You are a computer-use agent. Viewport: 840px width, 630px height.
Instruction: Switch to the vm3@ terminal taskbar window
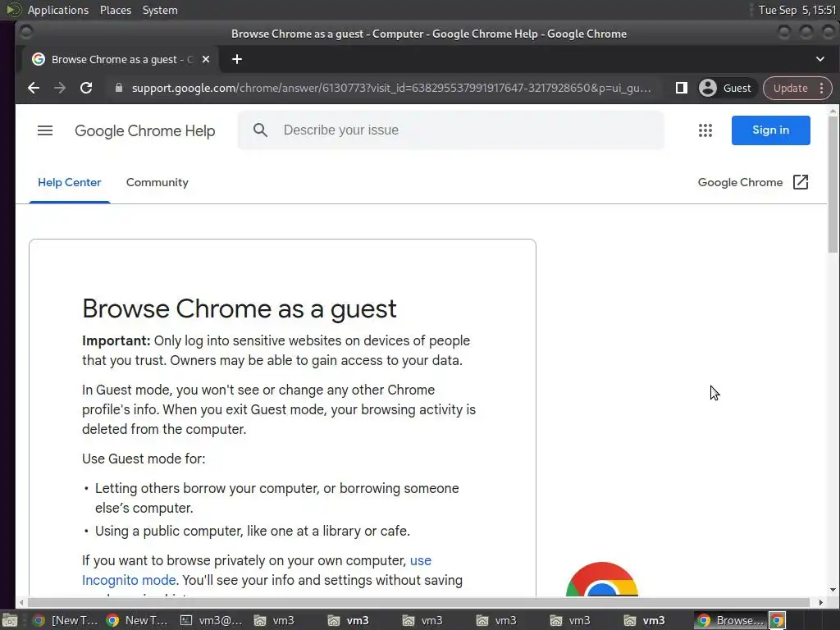pos(211,620)
